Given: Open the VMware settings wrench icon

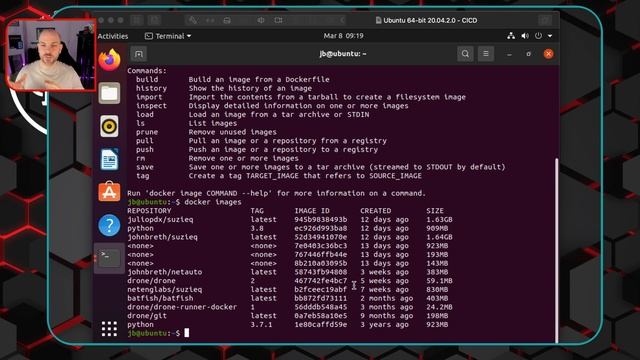Looking at the screenshot, I should (193, 20).
